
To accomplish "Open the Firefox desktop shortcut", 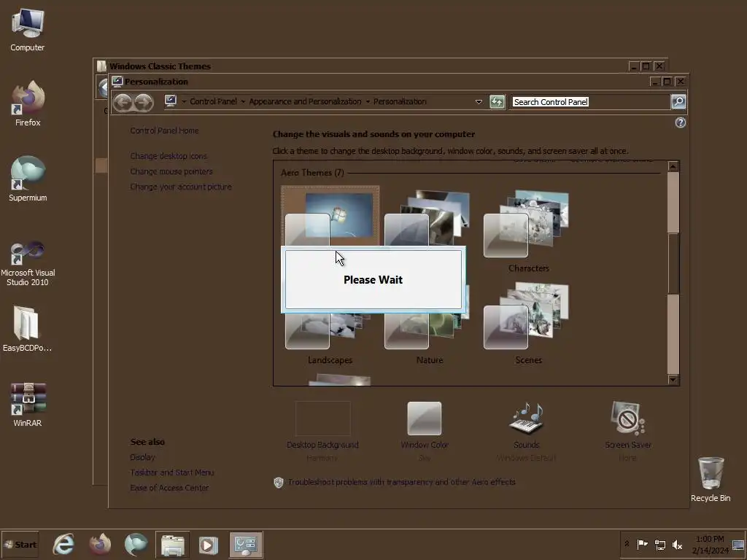I will click(x=28, y=104).
